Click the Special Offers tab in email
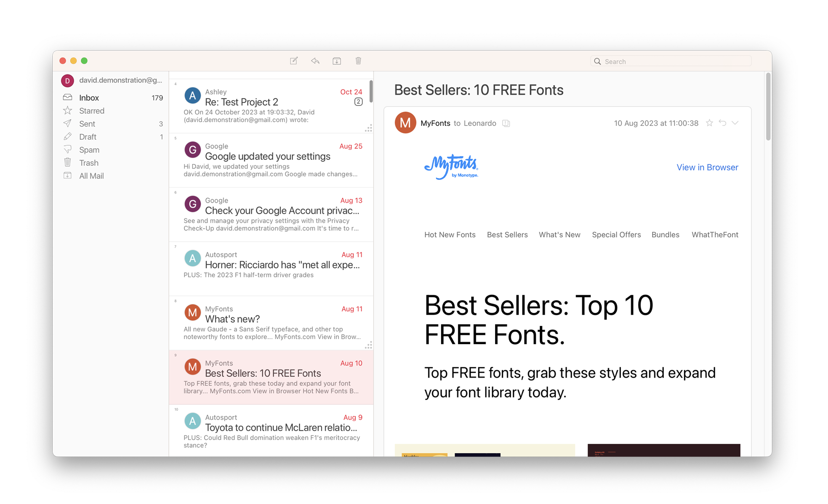Image resolution: width=828 pixels, height=504 pixels. pos(616,235)
